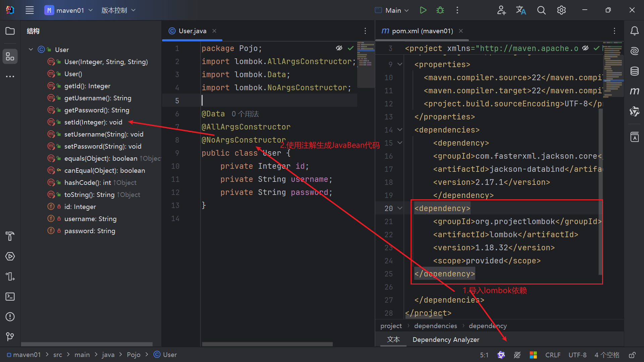Viewport: 644px width, 362px height.
Task: Open Code With Me add-user icon
Action: click(501, 10)
